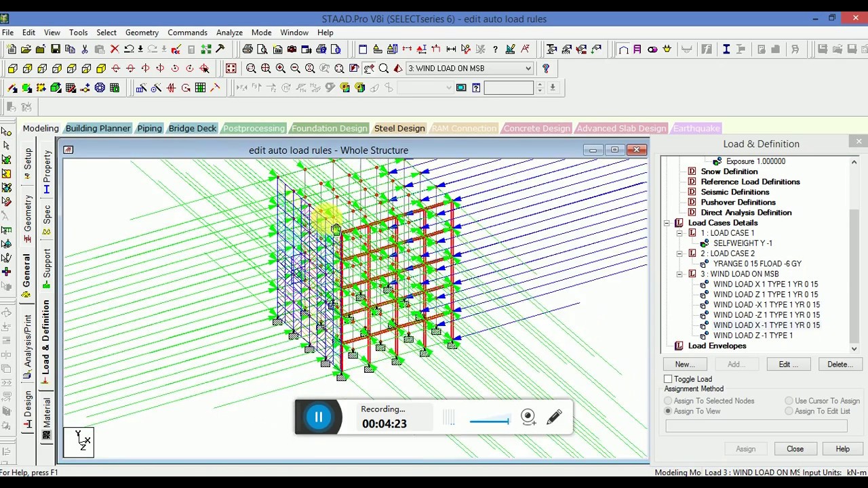Click the Symbols and Labels green grid icon

click(x=200, y=88)
